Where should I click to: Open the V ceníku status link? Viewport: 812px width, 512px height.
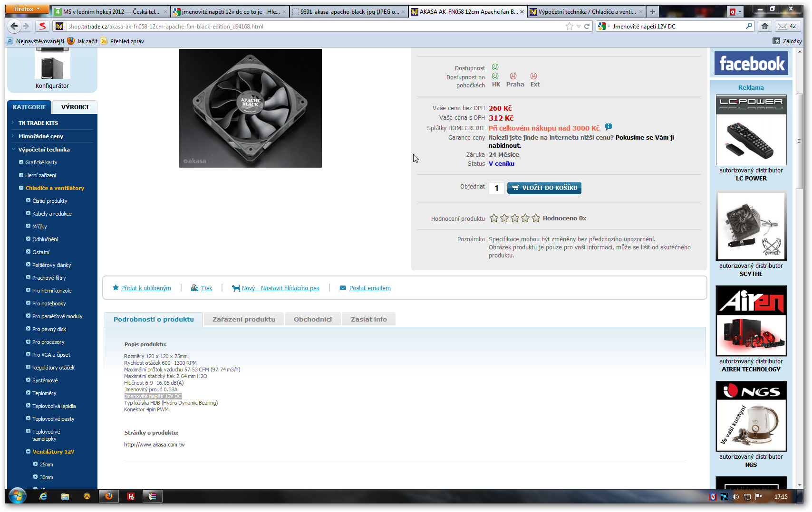click(x=502, y=163)
